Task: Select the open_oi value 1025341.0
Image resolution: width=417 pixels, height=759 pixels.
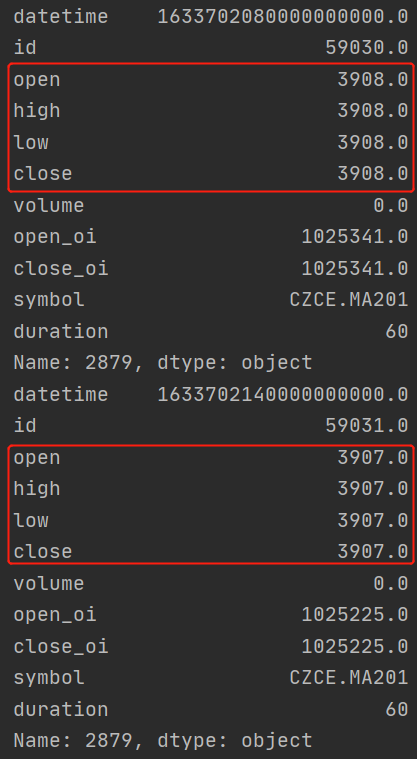Action: pos(355,237)
